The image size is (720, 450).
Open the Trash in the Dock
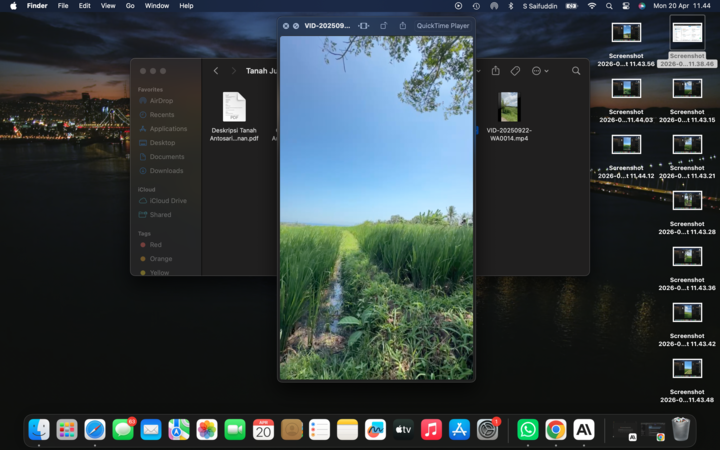[x=681, y=430]
